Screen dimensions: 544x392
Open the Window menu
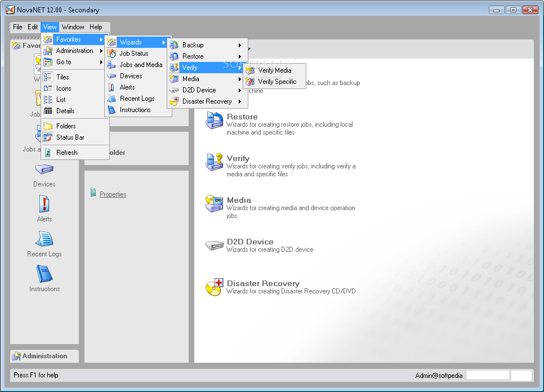coord(73,27)
